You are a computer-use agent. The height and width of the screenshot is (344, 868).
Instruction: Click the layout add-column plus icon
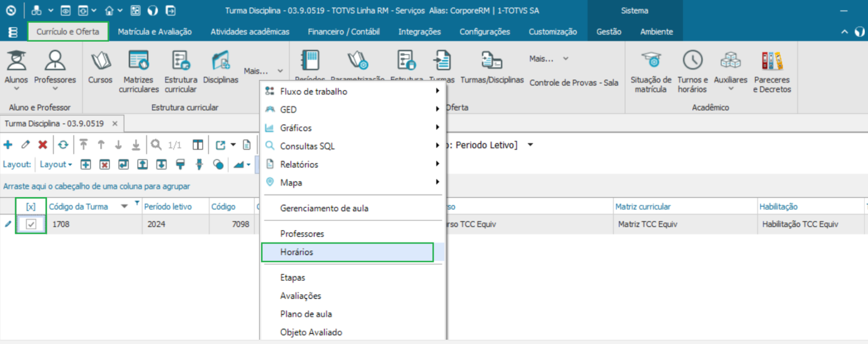(x=86, y=164)
